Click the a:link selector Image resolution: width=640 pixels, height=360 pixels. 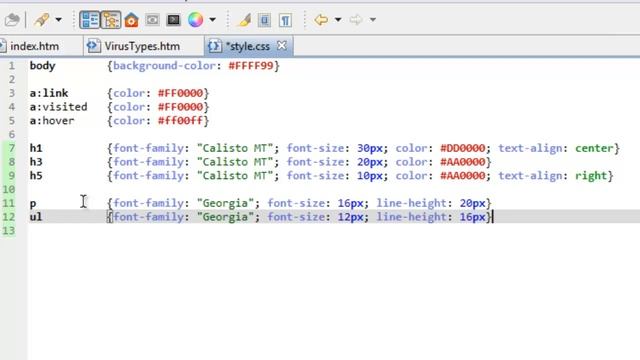click(x=49, y=93)
